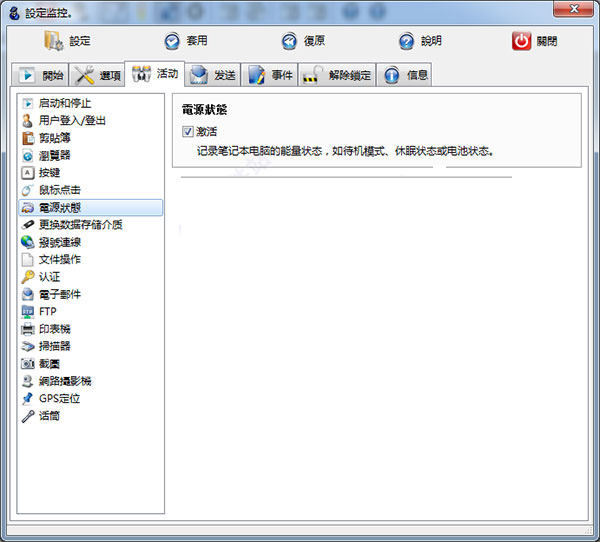Image resolution: width=600 pixels, height=542 pixels.
Task: Click the 關閉 button label
Action: [x=547, y=41]
